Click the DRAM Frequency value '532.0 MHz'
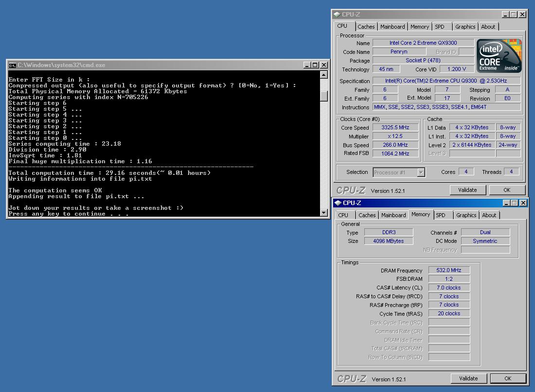Viewport: 535px width, 392px height. click(x=449, y=270)
